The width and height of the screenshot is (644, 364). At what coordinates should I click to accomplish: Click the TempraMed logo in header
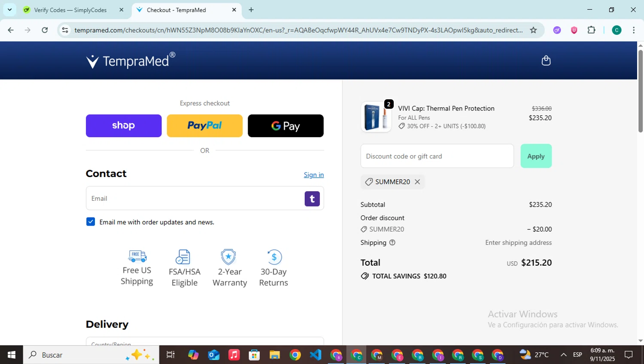coord(131,61)
